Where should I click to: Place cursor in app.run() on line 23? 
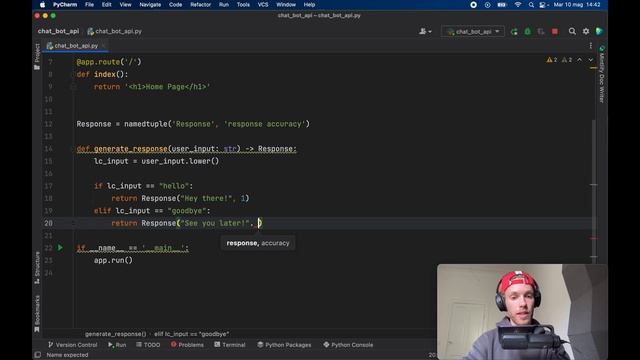113,260
